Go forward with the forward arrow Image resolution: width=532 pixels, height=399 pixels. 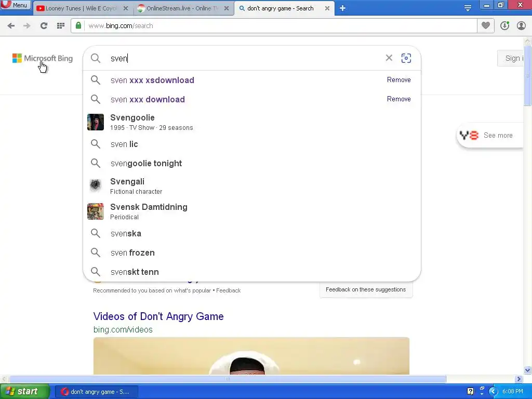pos(27,26)
